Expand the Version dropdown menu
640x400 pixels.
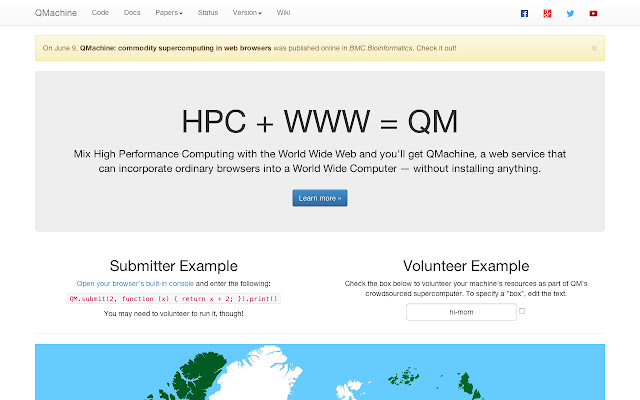(247, 13)
